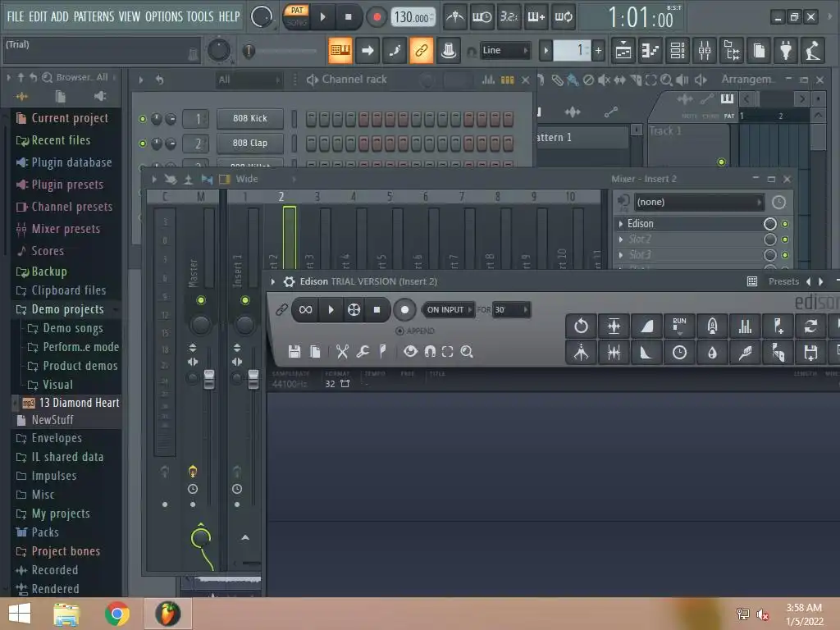Toggle the link/multilink controllers icon
The image size is (840, 630).
[421, 50]
